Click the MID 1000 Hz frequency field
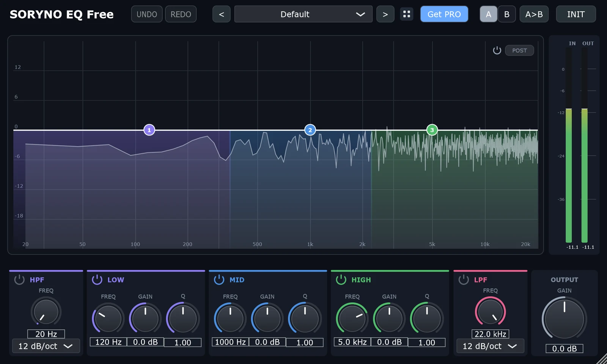 click(x=230, y=342)
